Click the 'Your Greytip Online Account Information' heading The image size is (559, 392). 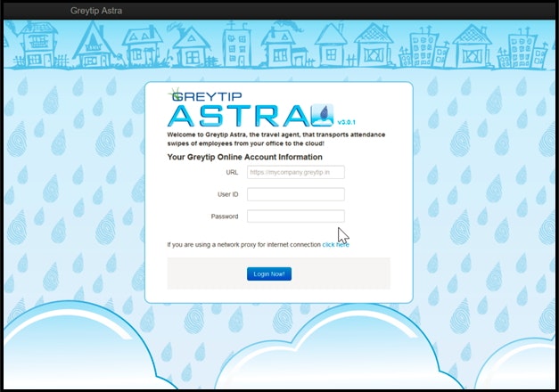[x=244, y=157]
